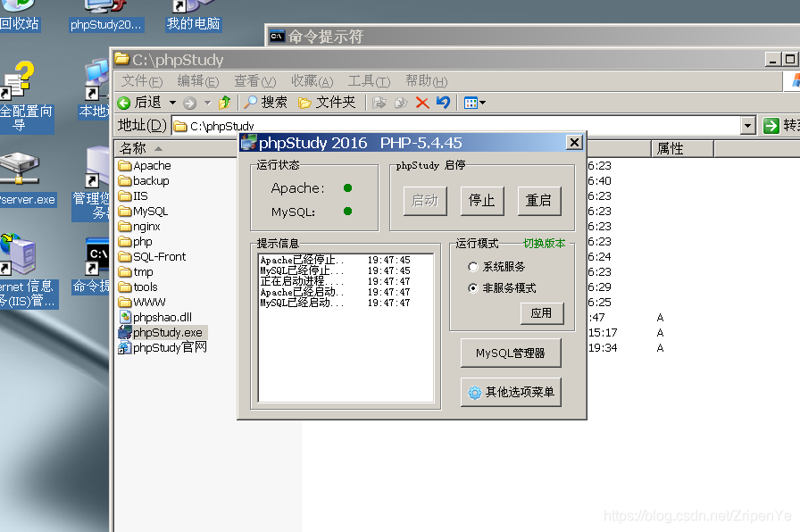Click the '正在启动进程' log line
Screen dimensions: 800x532
[335, 281]
